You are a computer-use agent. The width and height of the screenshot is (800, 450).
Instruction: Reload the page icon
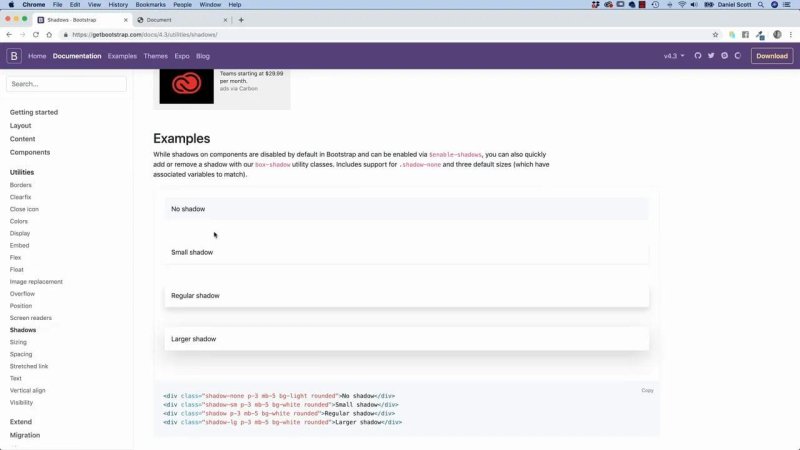tap(36, 35)
